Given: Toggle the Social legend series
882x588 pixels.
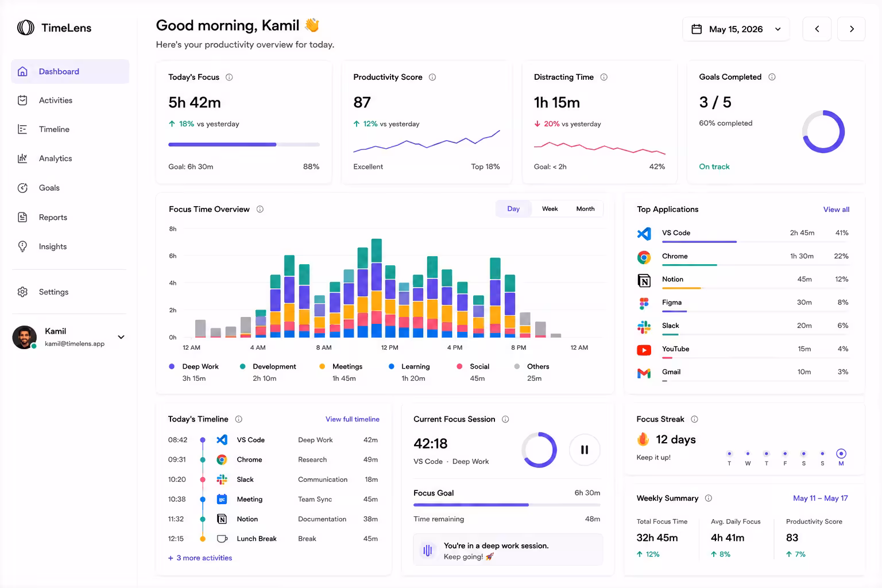Looking at the screenshot, I should click(473, 372).
